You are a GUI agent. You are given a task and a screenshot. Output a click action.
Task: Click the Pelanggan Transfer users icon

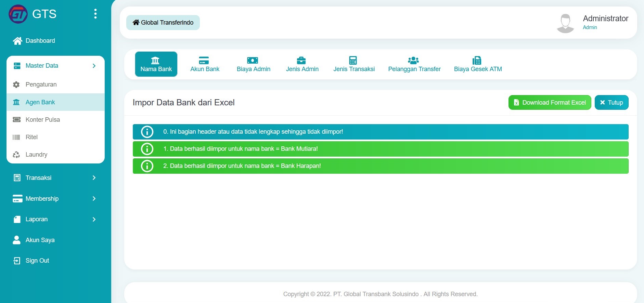(x=413, y=61)
